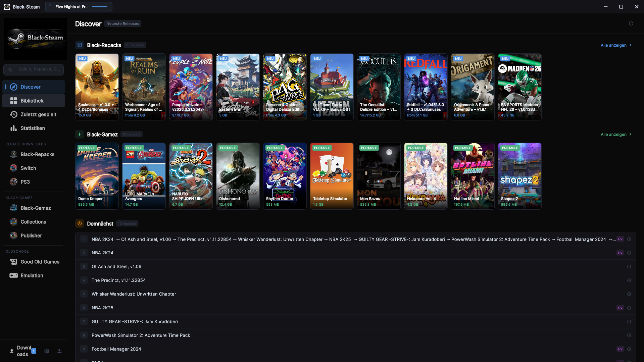Go to Collections in the sidebar
Viewport: 644px width, 362px height.
pos(34,222)
